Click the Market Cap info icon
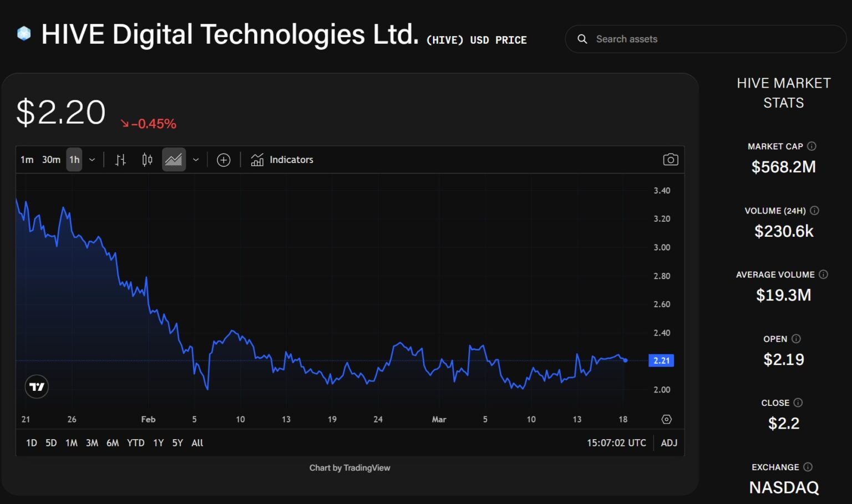852x504 pixels. [x=812, y=146]
